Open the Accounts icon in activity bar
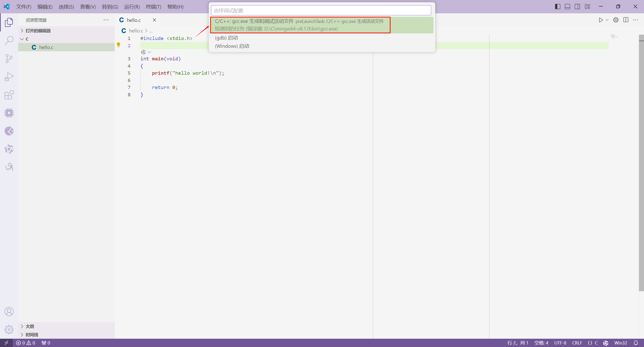Image resolution: width=644 pixels, height=347 pixels. pyautogui.click(x=9, y=312)
